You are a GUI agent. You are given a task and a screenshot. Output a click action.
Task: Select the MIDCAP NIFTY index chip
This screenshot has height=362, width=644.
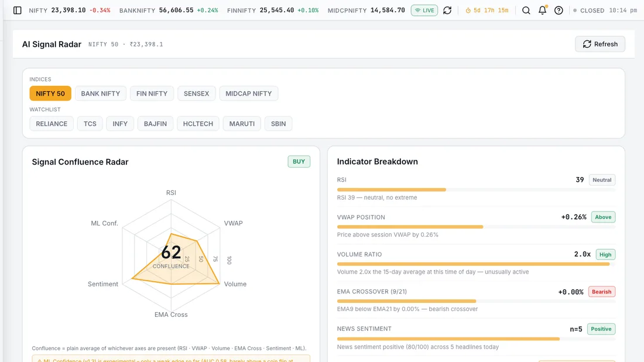248,93
